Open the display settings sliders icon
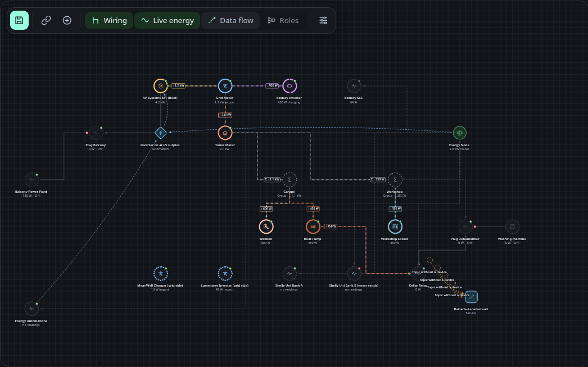This screenshot has height=367, width=588. pos(323,20)
